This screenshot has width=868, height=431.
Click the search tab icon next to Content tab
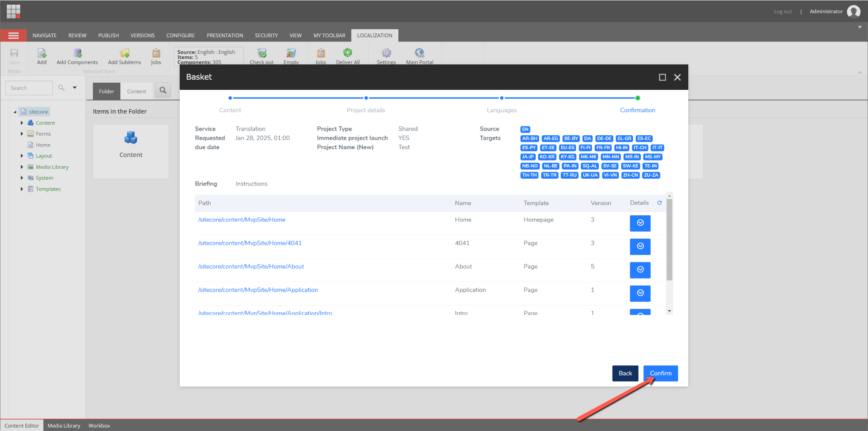(x=163, y=90)
